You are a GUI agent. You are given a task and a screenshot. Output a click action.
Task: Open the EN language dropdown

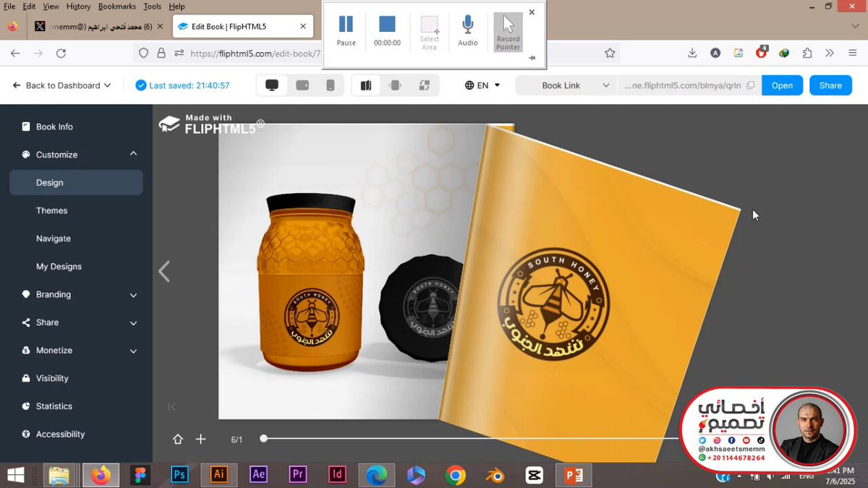(x=482, y=85)
